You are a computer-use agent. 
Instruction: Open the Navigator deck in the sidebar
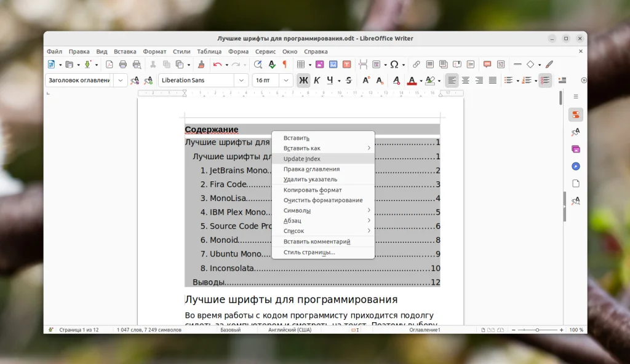pos(575,166)
